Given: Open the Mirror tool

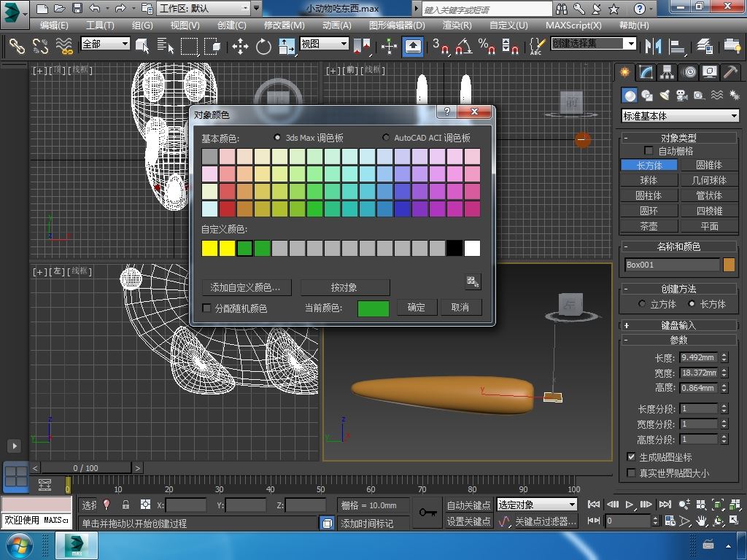Looking at the screenshot, I should point(653,46).
